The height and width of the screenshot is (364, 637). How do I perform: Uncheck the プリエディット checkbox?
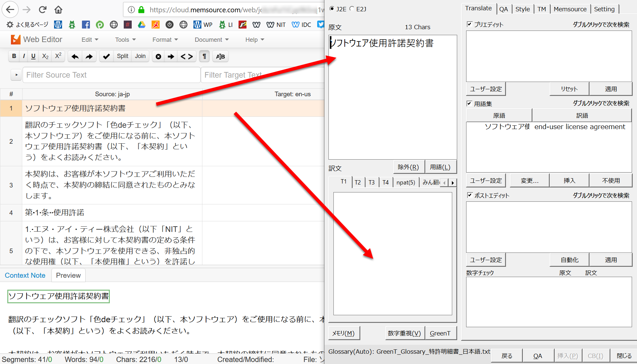(469, 24)
